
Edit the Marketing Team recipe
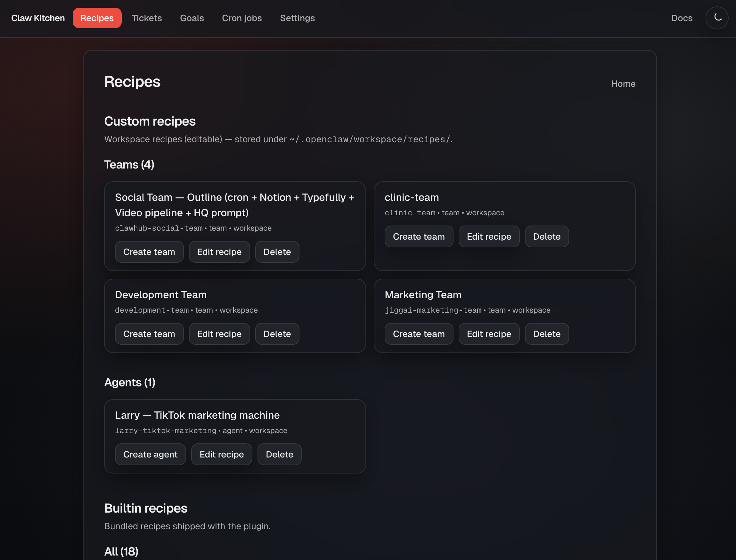[489, 334]
